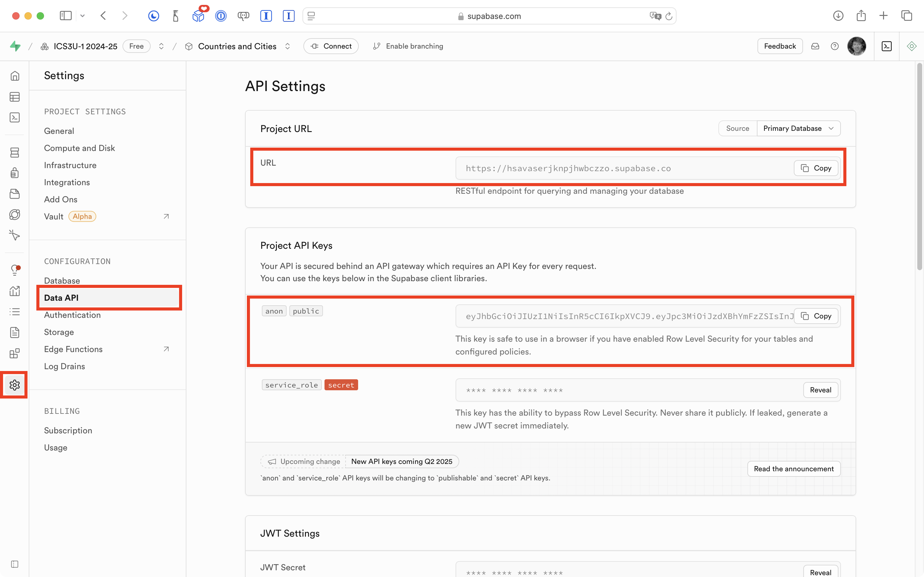Select Authentication in settings menu

[72, 315]
